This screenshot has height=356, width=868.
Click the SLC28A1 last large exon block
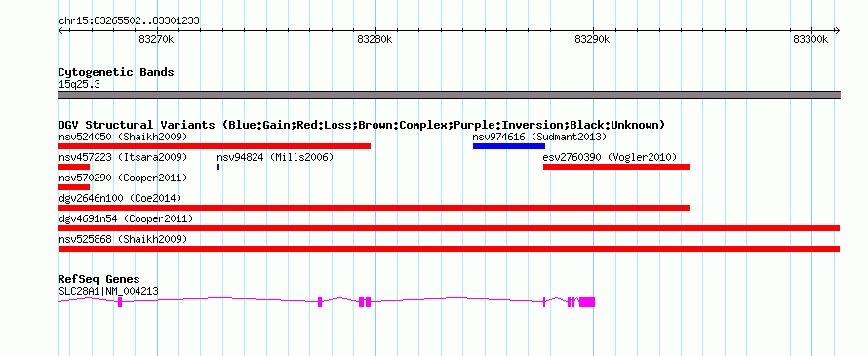pos(587,302)
